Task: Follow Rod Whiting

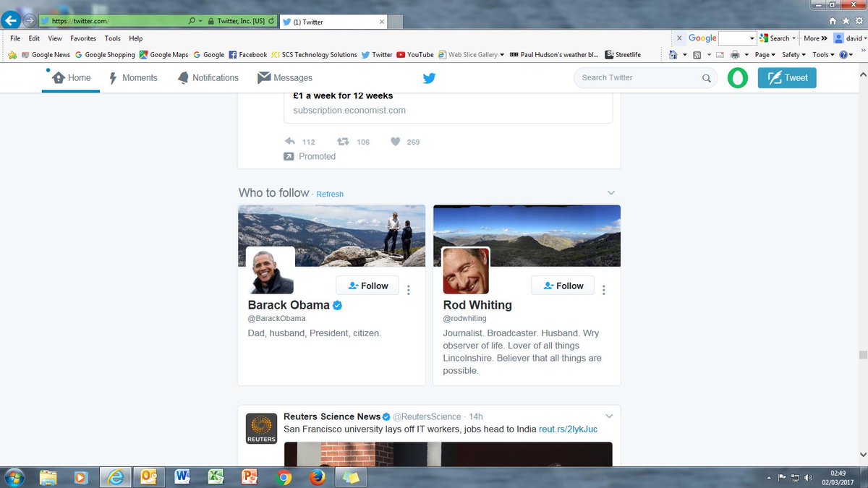Action: (x=563, y=286)
